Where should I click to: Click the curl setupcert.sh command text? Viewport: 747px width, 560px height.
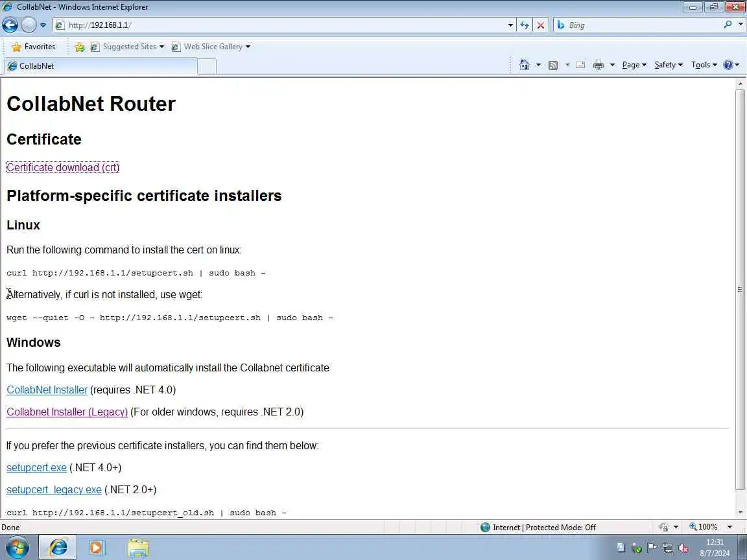pyautogui.click(x=136, y=273)
